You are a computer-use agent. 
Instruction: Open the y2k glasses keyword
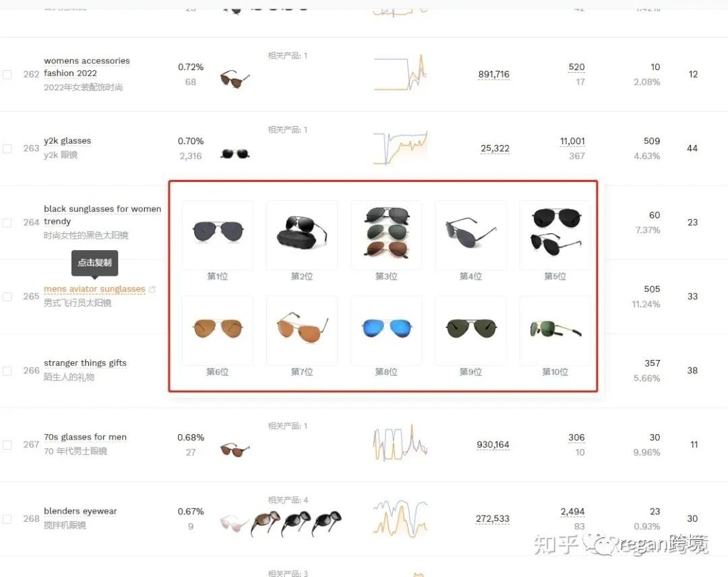(x=67, y=141)
